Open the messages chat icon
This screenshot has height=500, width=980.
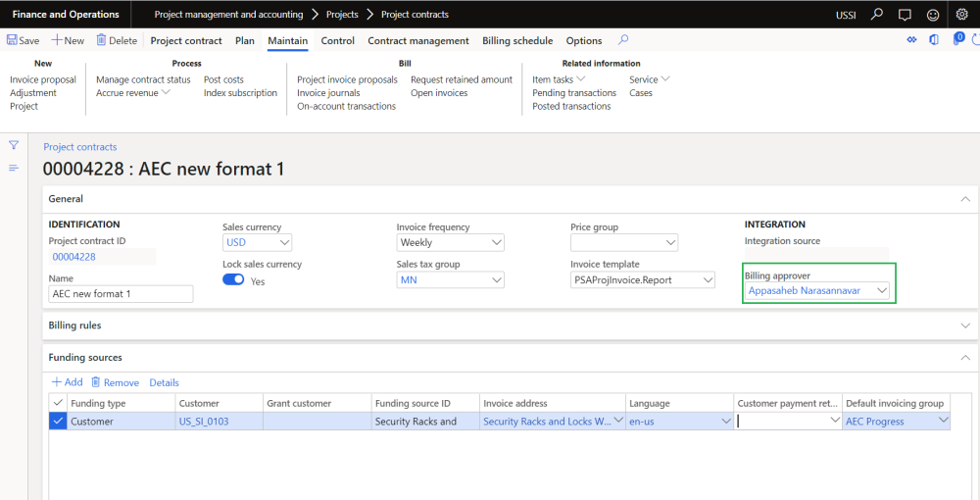(905, 15)
